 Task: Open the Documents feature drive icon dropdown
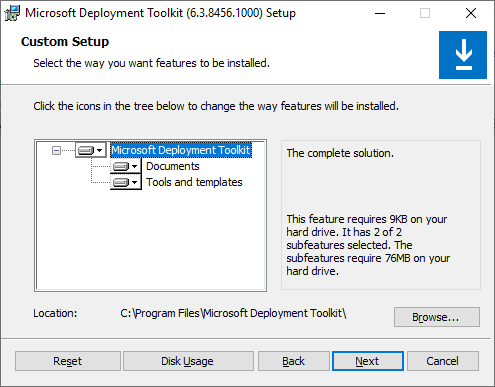tap(126, 166)
